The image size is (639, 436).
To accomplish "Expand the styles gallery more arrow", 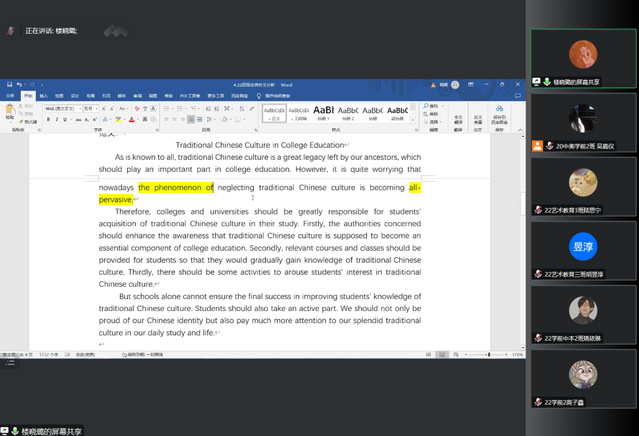I will pos(412,121).
